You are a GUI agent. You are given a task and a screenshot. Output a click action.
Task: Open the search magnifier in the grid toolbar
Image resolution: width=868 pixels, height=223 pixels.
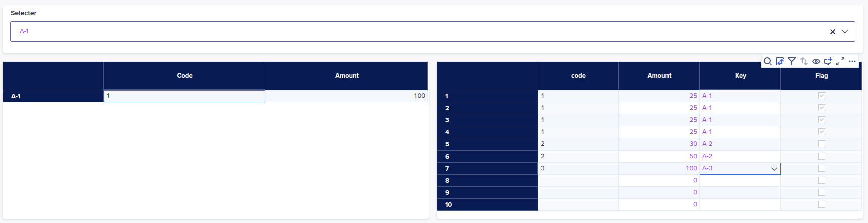[x=767, y=61]
